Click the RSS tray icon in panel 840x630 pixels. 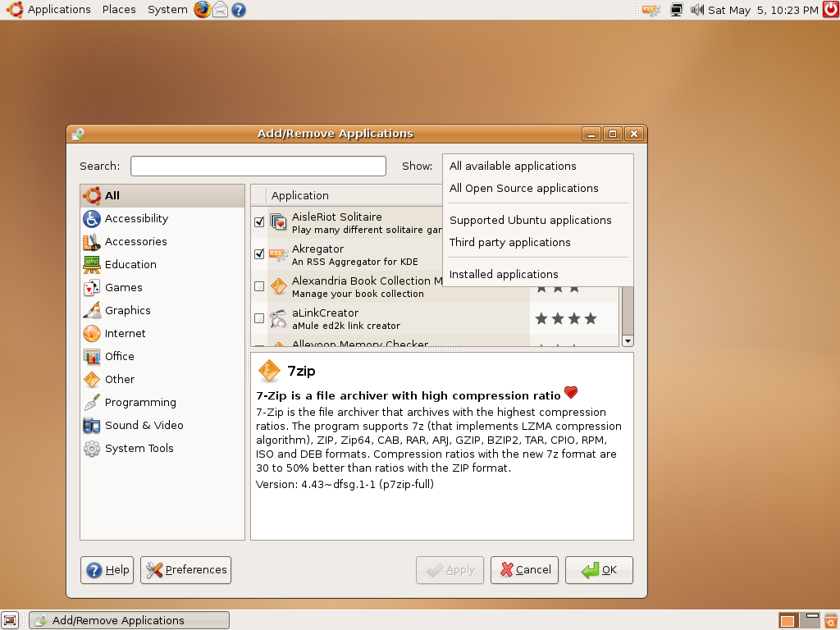click(651, 10)
